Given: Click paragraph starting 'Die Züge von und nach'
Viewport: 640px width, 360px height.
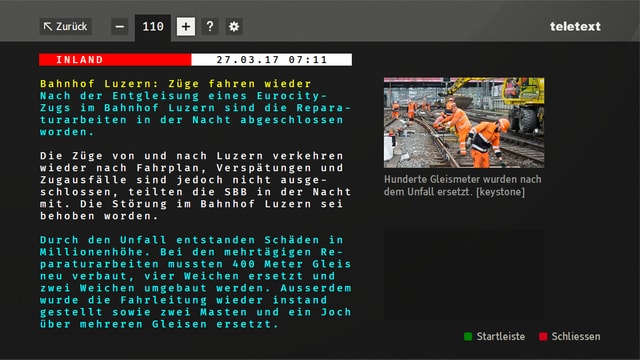Looking at the screenshot, I should (x=196, y=186).
